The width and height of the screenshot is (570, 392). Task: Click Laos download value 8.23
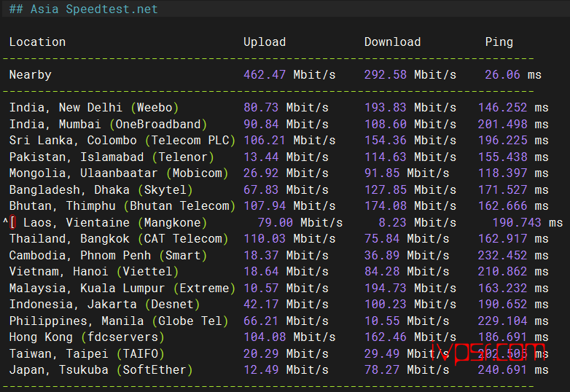pos(393,222)
